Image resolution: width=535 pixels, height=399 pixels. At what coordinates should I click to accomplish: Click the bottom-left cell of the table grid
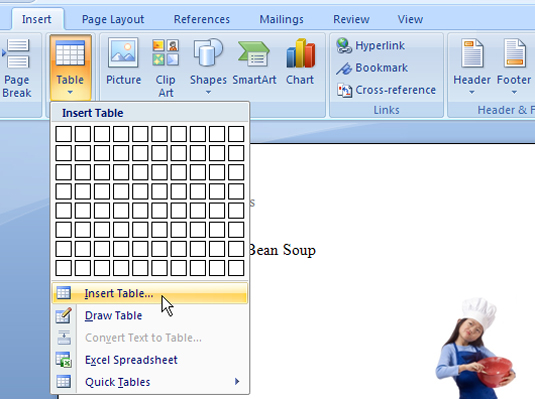(x=63, y=268)
